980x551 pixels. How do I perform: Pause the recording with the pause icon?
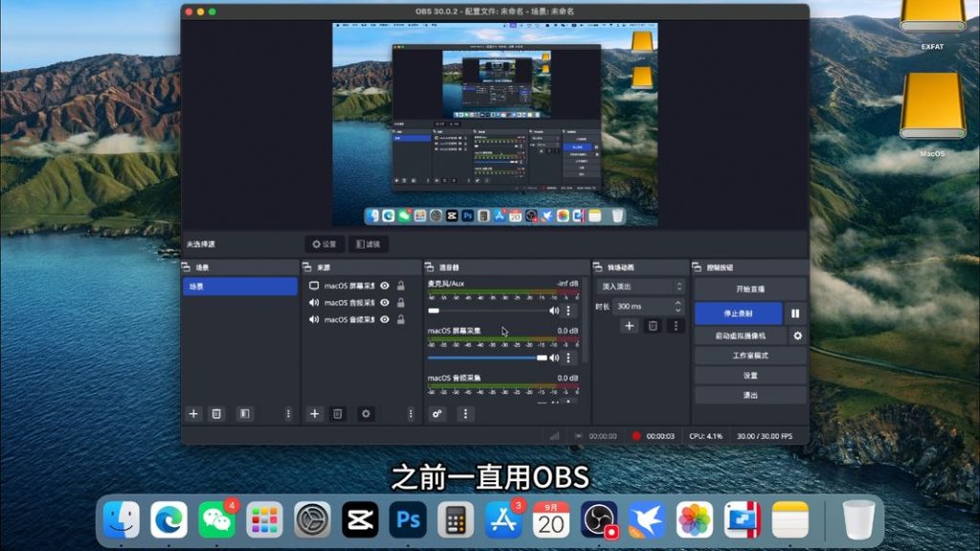pyautogui.click(x=795, y=313)
